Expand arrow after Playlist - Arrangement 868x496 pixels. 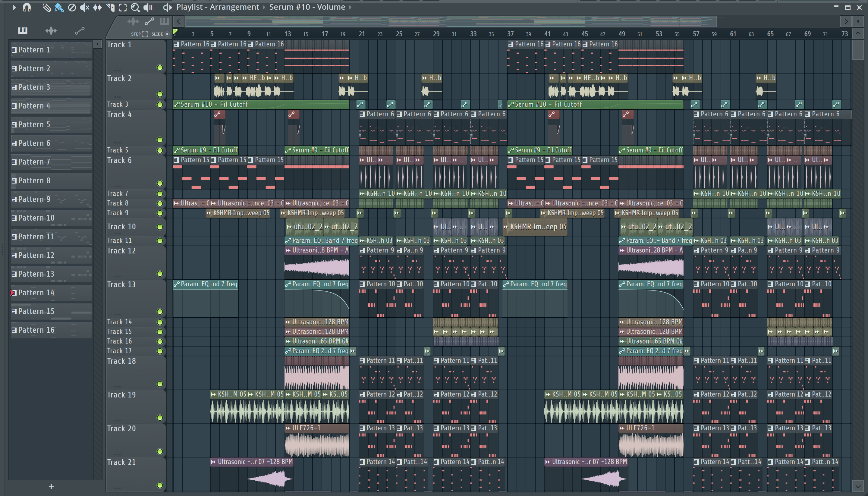click(x=264, y=7)
